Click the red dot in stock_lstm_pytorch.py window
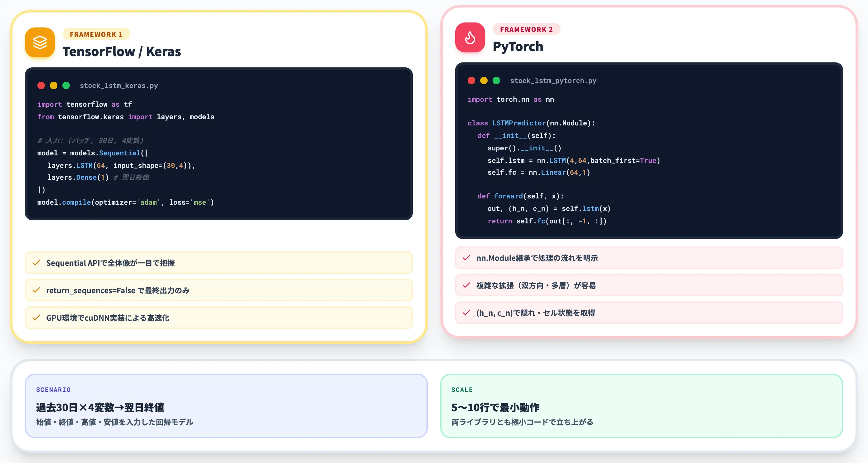 [x=471, y=80]
